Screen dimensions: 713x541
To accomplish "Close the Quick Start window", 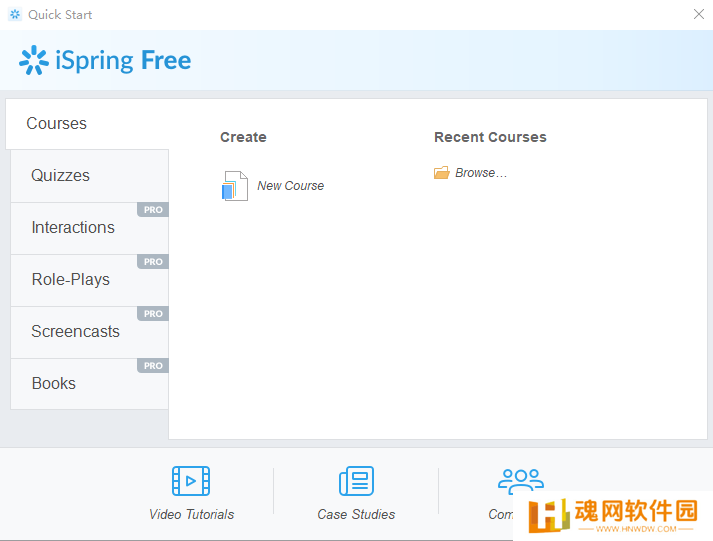I will [699, 14].
